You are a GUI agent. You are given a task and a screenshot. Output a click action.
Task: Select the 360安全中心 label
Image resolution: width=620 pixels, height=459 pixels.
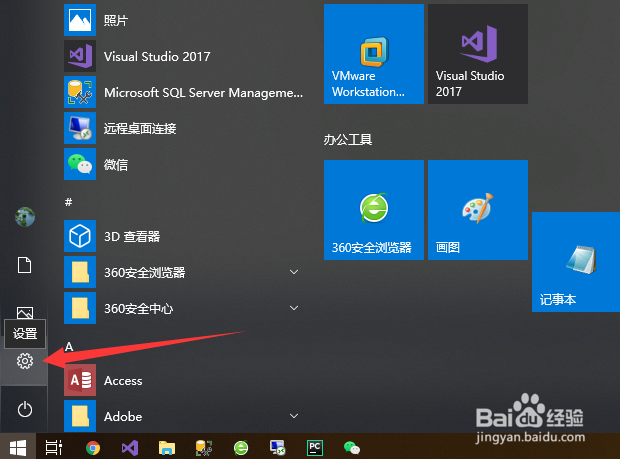[138, 308]
